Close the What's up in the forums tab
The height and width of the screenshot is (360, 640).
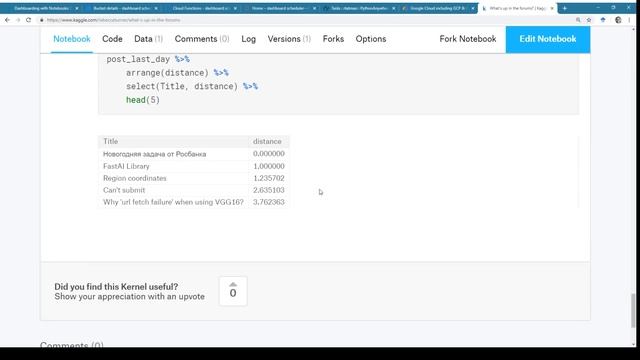pos(552,8)
